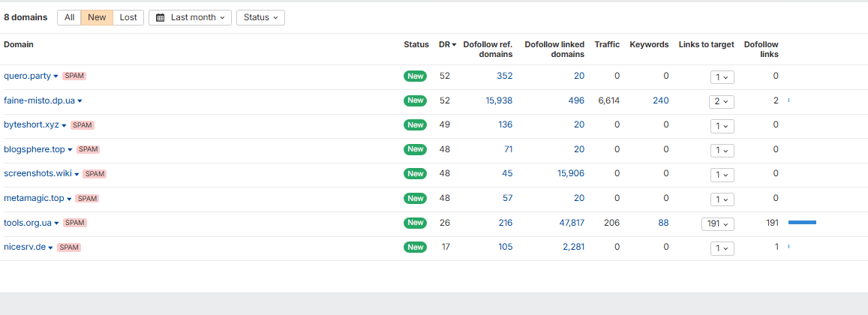Click the blue dofollow links bar for tools.org.ua
The height and width of the screenshot is (315, 868).
pyautogui.click(x=802, y=223)
